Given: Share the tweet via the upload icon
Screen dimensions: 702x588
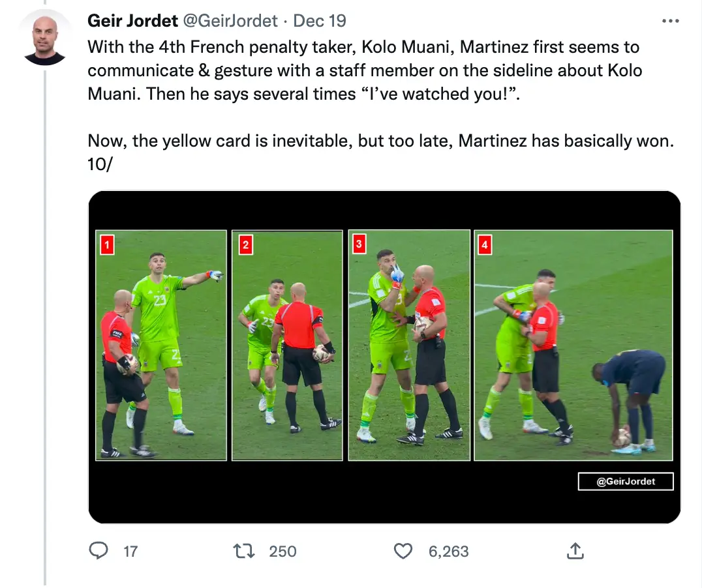Looking at the screenshot, I should (x=575, y=551).
